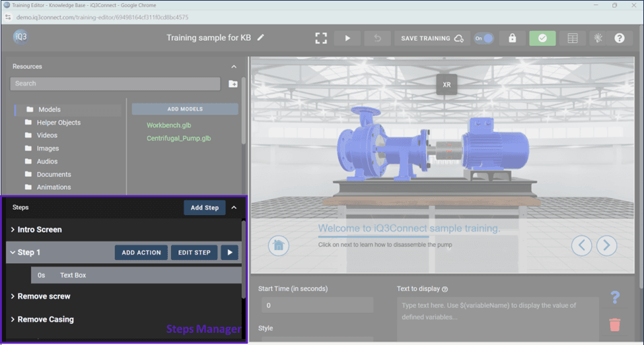Click the red trash delete icon
Image resolution: width=644 pixels, height=345 pixels.
coord(615,325)
